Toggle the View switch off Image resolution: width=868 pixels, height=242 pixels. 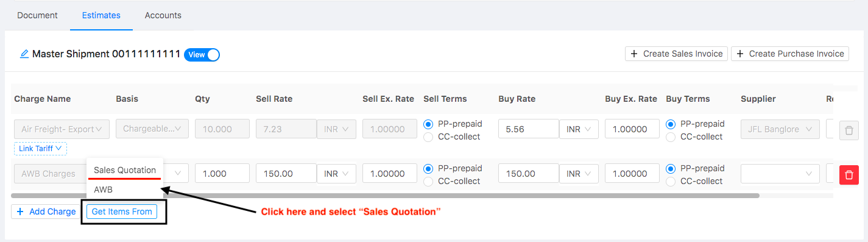point(202,55)
